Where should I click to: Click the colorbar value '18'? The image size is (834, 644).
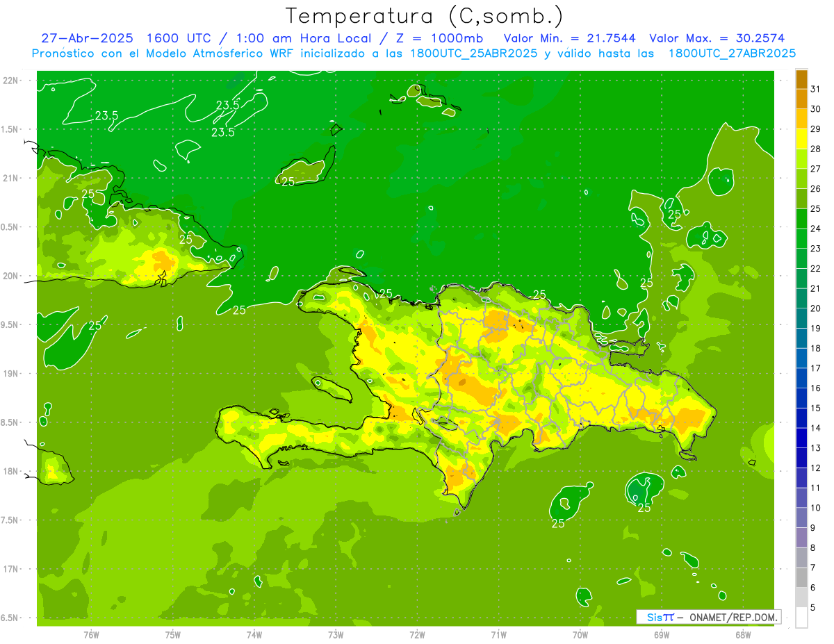(815, 348)
